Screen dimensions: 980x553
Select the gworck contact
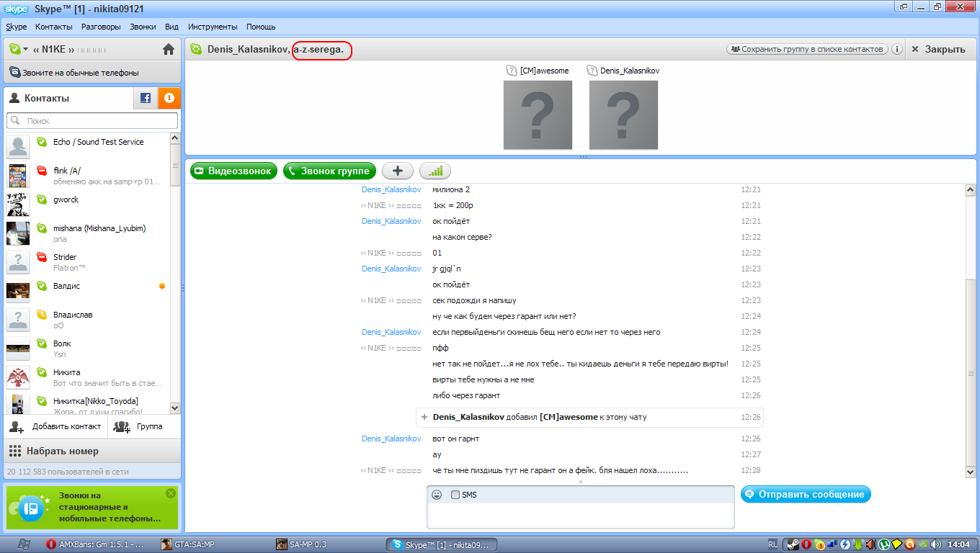pos(87,204)
